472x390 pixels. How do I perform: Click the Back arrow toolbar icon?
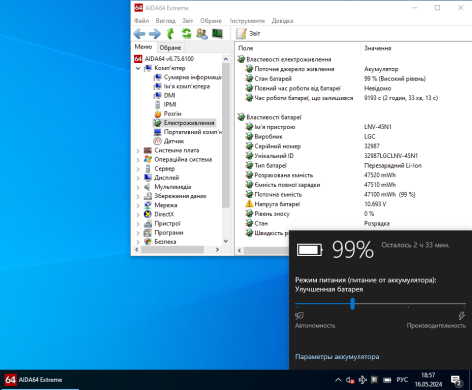[x=139, y=34]
